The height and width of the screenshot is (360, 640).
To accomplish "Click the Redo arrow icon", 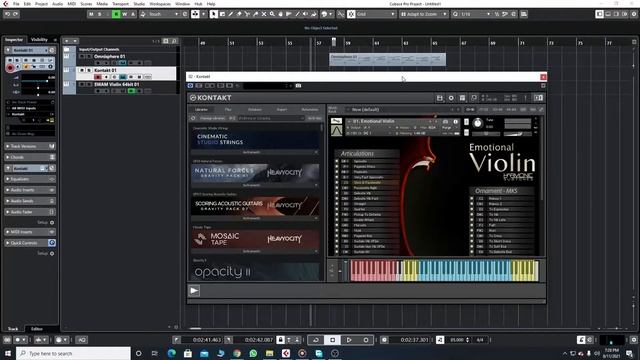I will point(16,14).
